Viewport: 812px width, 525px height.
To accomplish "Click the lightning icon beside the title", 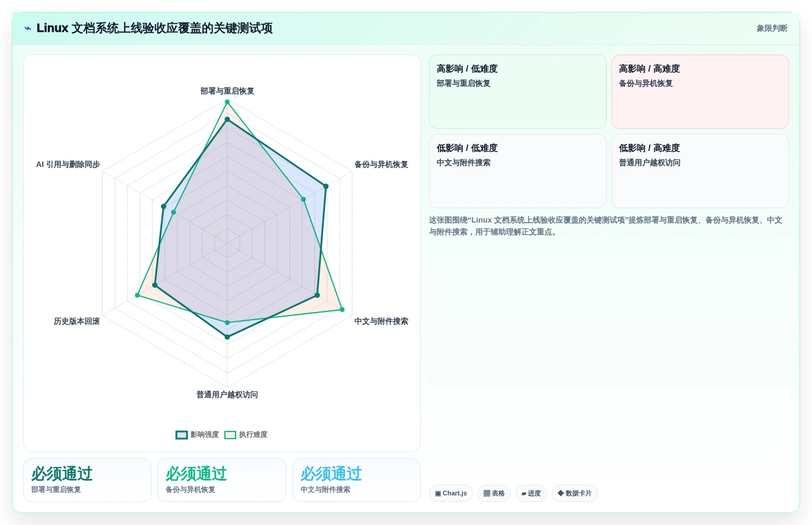I will [28, 28].
